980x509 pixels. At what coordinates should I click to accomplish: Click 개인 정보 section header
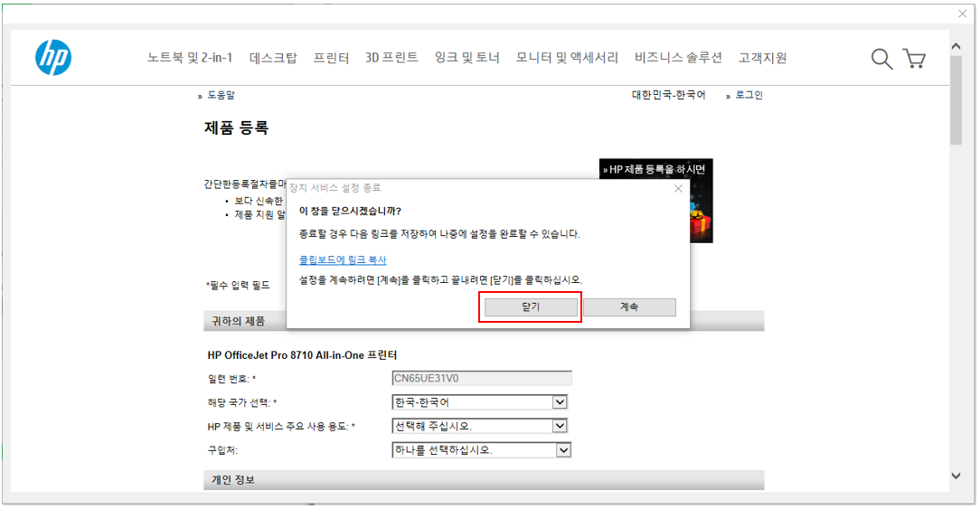pyautogui.click(x=484, y=479)
